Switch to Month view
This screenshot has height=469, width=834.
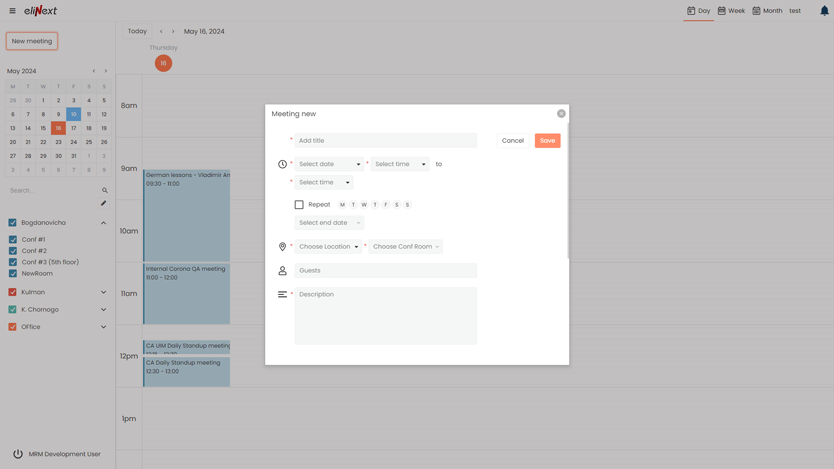tap(767, 11)
